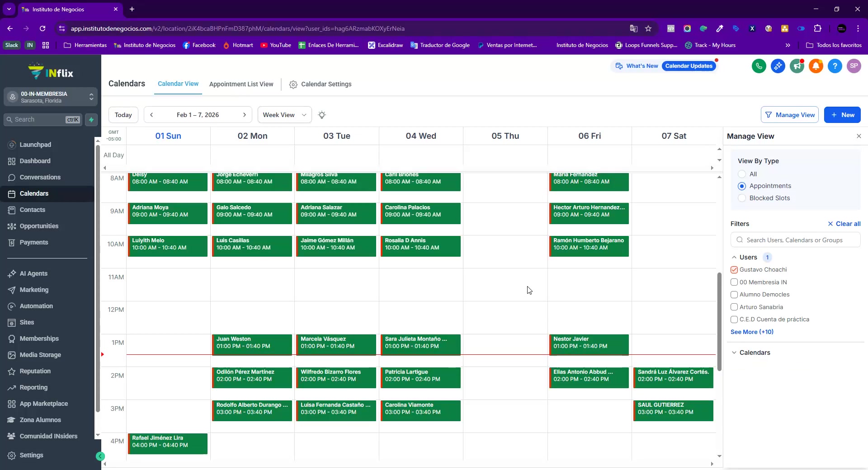
Task: Click the Today button
Action: click(x=123, y=115)
